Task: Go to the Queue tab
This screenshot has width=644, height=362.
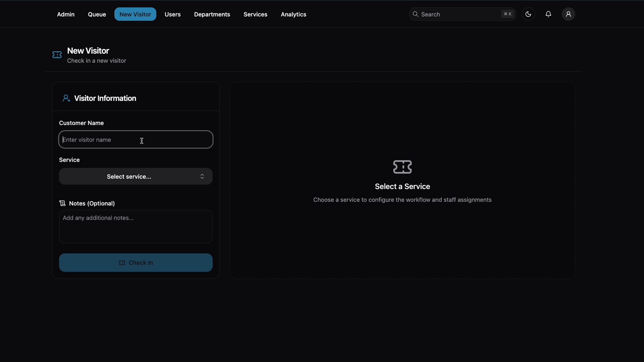Action: point(97,14)
